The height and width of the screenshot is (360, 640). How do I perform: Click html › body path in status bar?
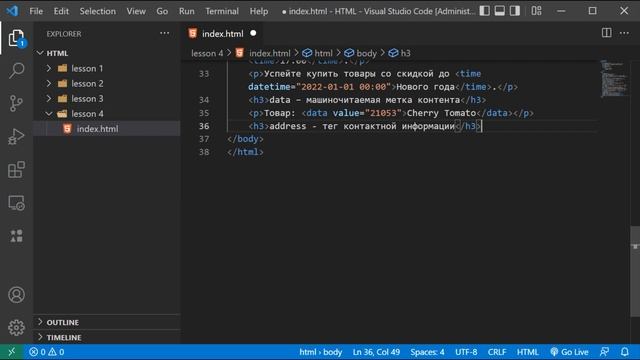pyautogui.click(x=320, y=352)
